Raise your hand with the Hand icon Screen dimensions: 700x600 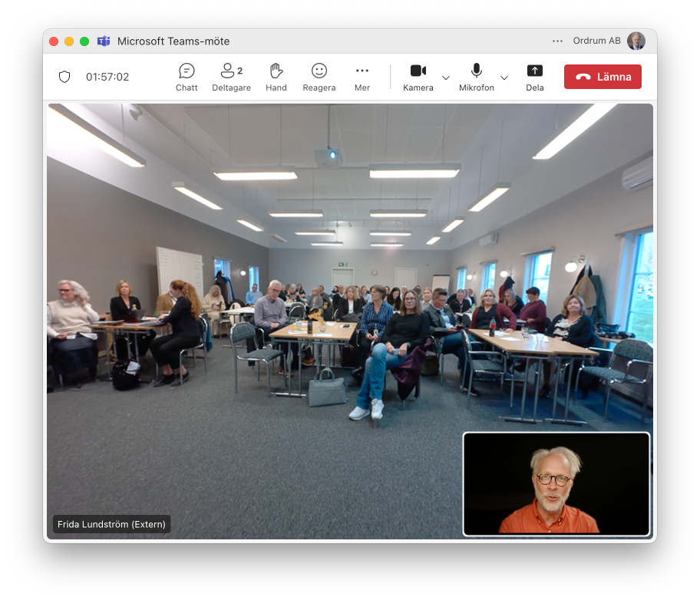(276, 77)
